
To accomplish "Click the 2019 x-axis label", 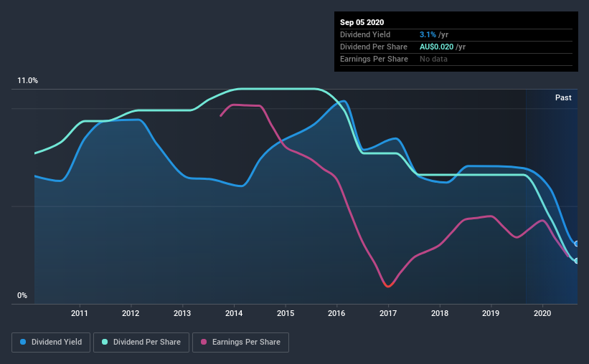I will 491,313.
